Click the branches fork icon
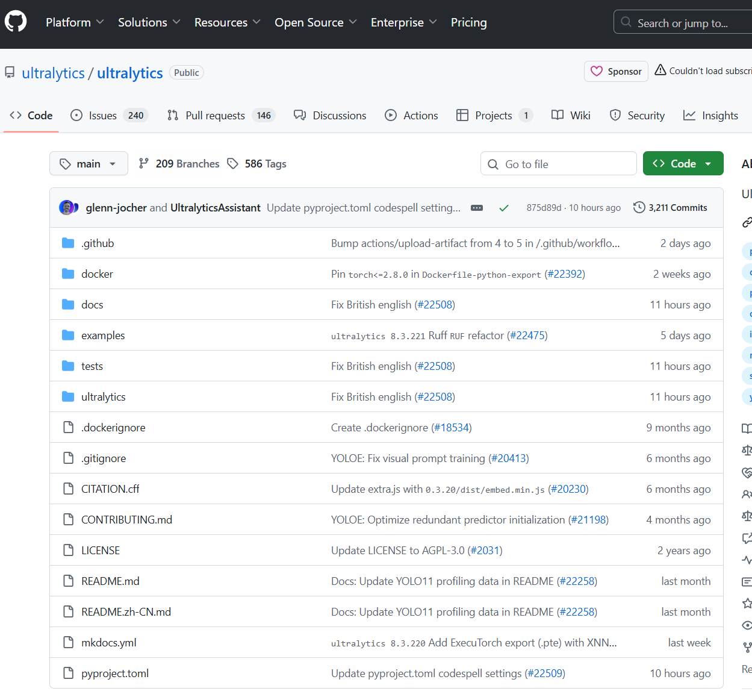Screen dimensions: 752x700 click(x=143, y=163)
